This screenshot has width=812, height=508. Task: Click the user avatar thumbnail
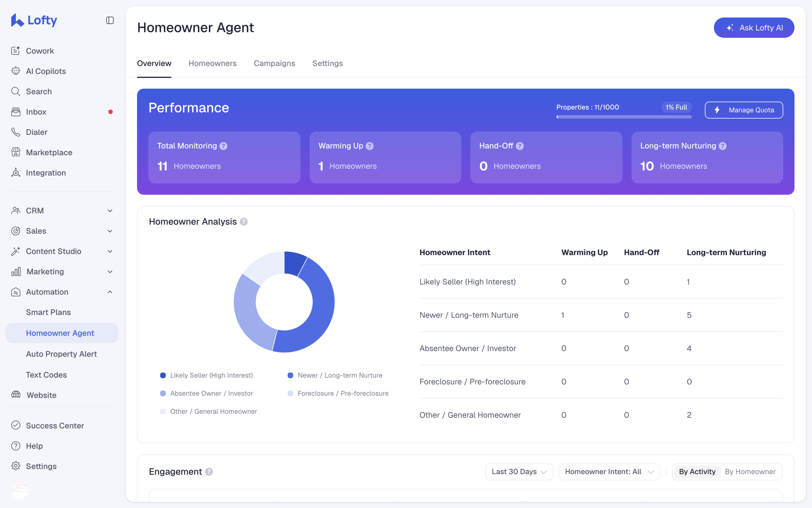click(19, 490)
